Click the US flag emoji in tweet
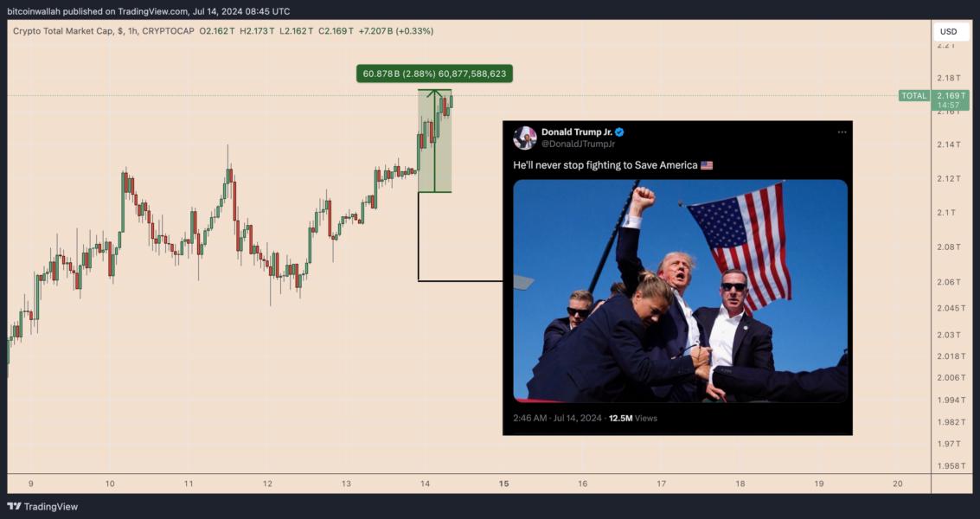The height and width of the screenshot is (519, 980). click(x=707, y=165)
